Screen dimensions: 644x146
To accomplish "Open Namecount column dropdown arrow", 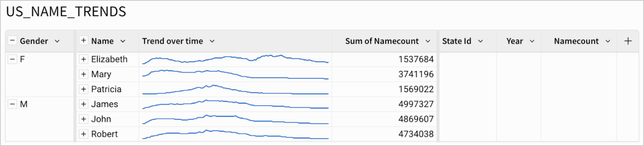I will 608,41.
